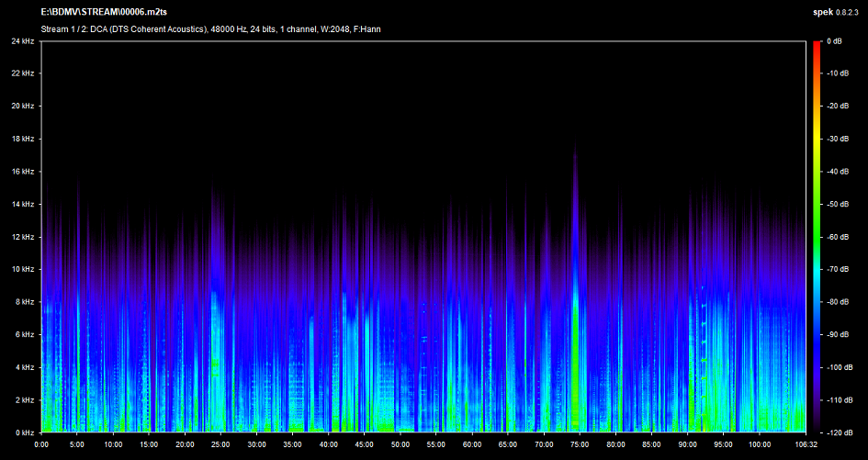
Task: Select the 18 kHz frequency axis label
Action: point(23,139)
